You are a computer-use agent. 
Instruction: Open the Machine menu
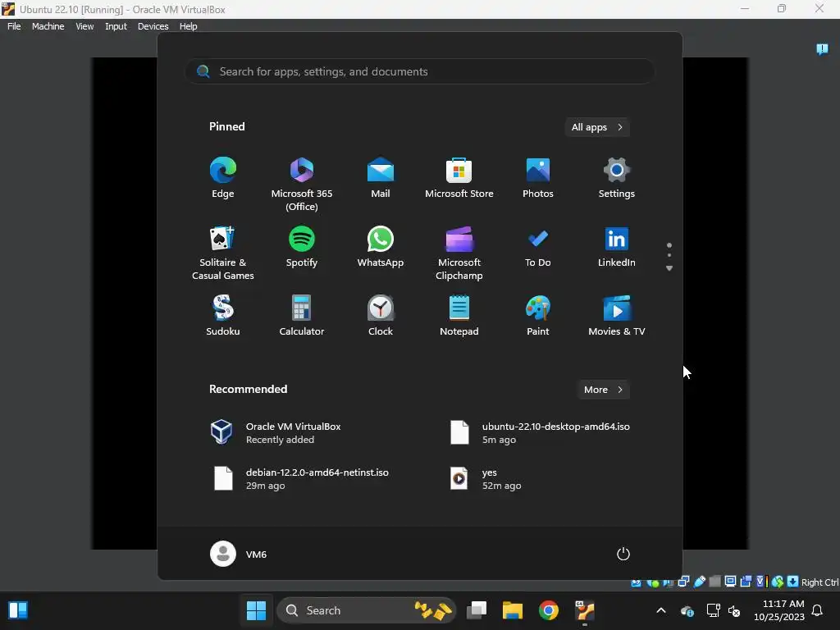(48, 26)
